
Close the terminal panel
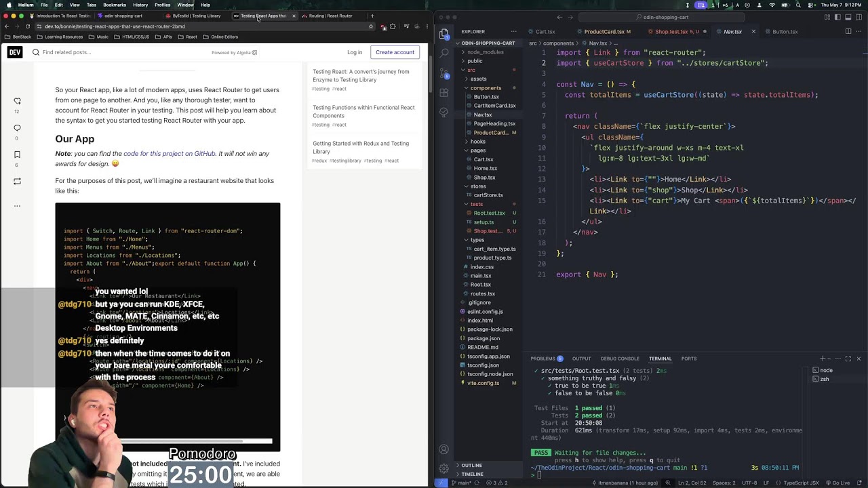(859, 359)
